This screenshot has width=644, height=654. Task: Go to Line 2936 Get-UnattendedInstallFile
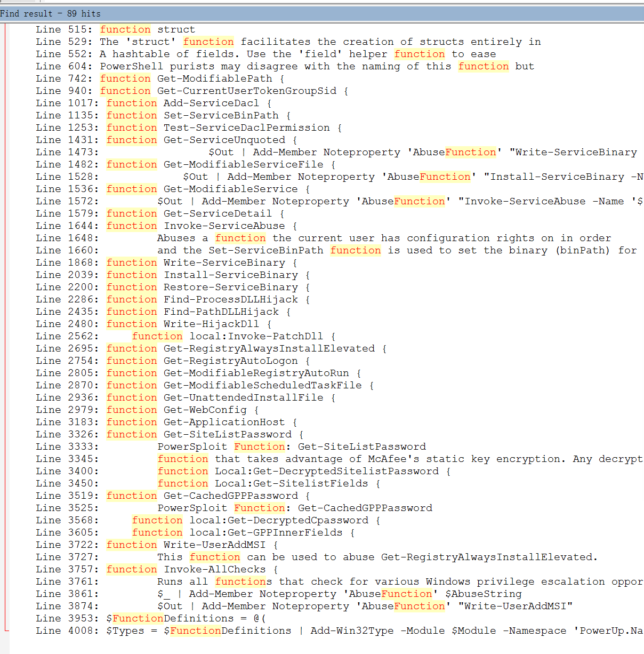tap(186, 397)
